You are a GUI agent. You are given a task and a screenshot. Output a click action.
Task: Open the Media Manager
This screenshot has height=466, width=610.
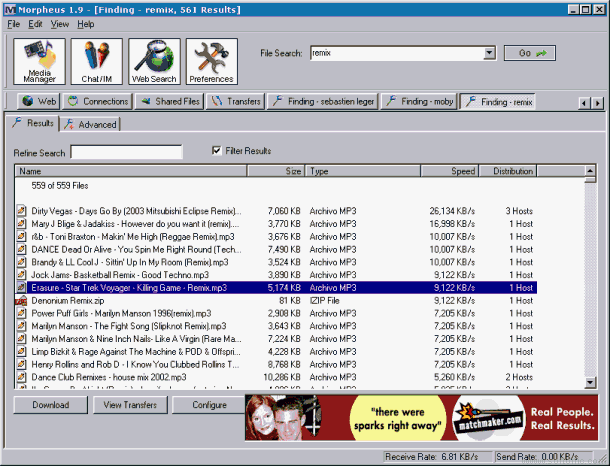[x=39, y=61]
